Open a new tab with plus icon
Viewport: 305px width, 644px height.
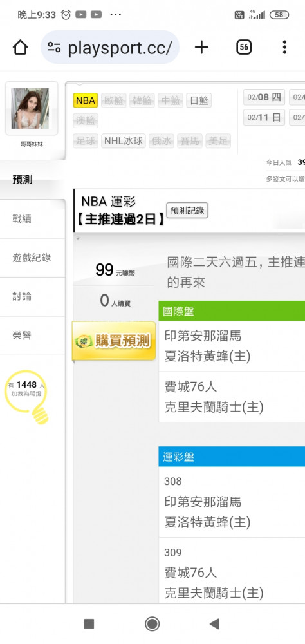pos(201,47)
